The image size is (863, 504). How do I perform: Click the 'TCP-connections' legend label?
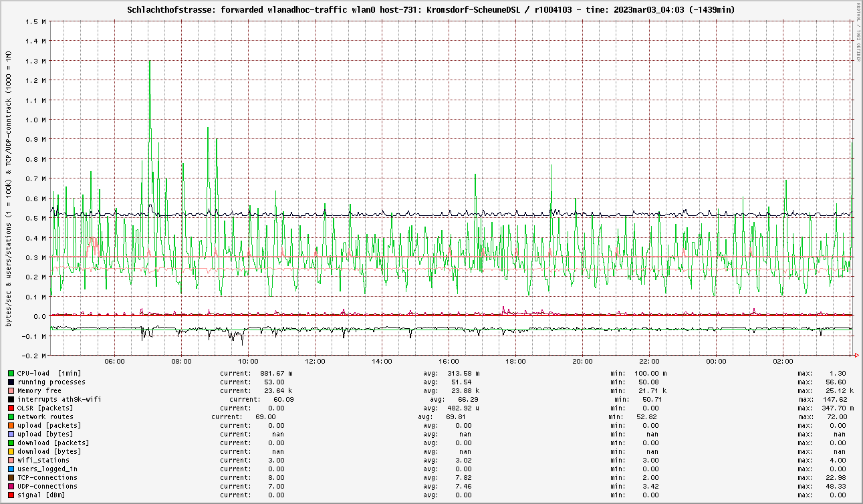[x=47, y=477]
